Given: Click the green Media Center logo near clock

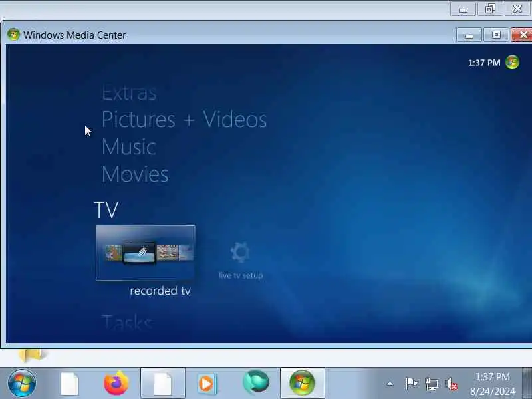Looking at the screenshot, I should pyautogui.click(x=512, y=63).
